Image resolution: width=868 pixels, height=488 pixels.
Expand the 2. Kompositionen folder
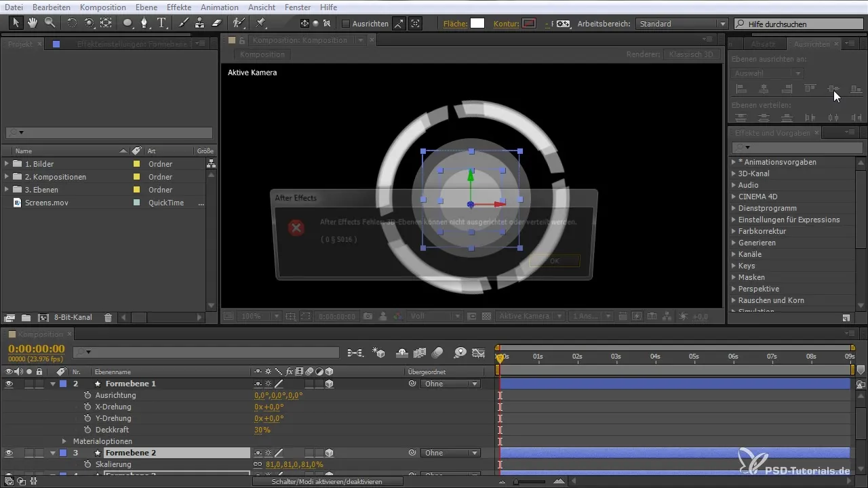pos(7,177)
